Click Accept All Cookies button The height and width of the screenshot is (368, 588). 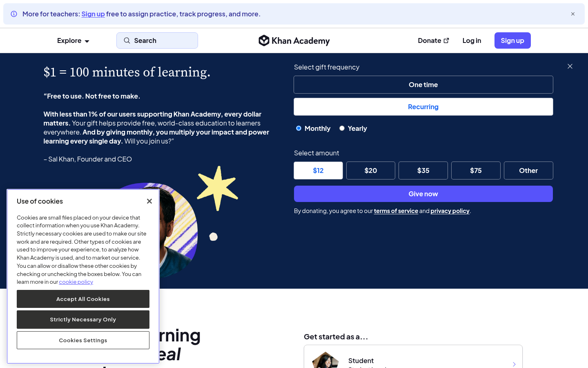point(83,299)
